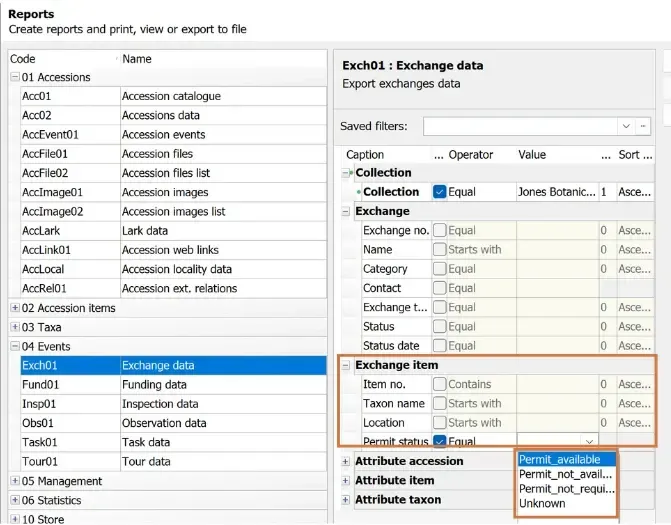Viewport: 671px width, 525px height.
Task: Collapse the Collection filter section
Action: point(346,173)
